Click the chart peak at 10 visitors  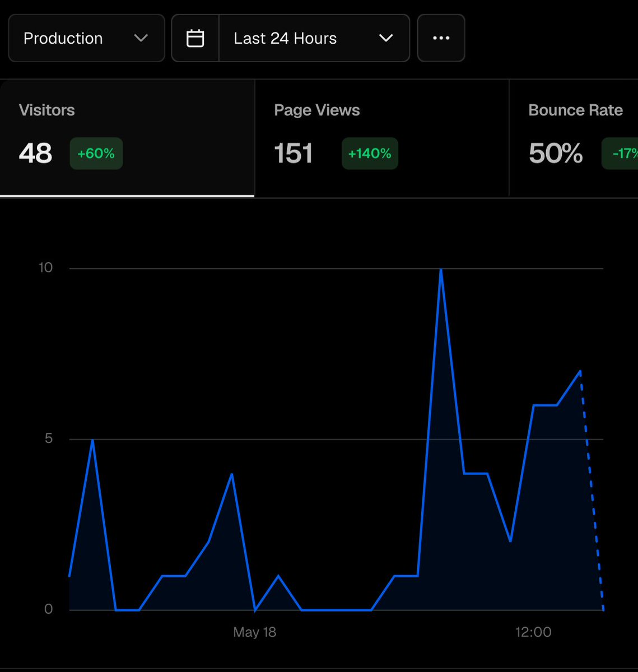pyautogui.click(x=441, y=270)
